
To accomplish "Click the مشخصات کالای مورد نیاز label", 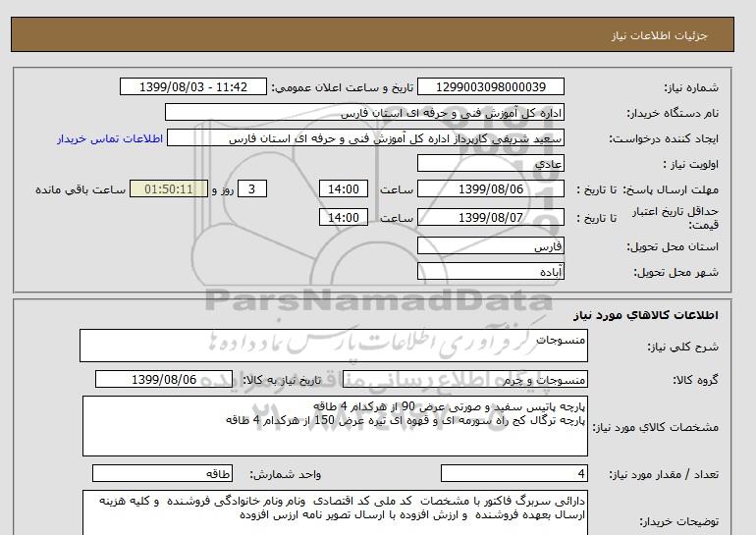I will [x=655, y=427].
